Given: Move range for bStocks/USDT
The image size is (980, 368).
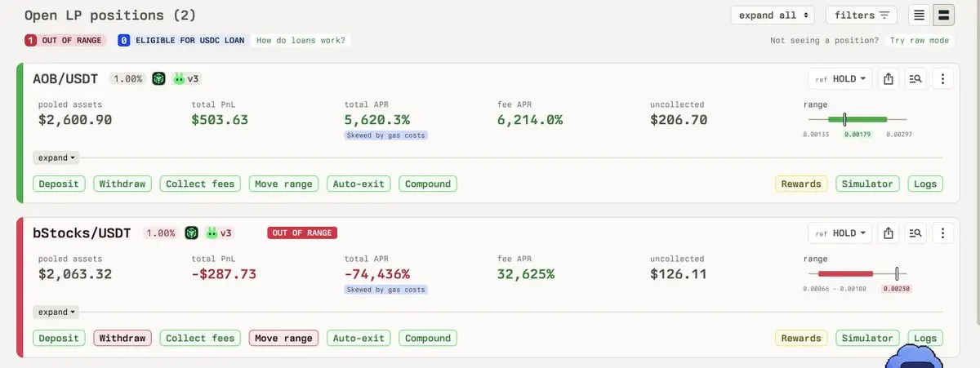Looking at the screenshot, I should (x=283, y=338).
